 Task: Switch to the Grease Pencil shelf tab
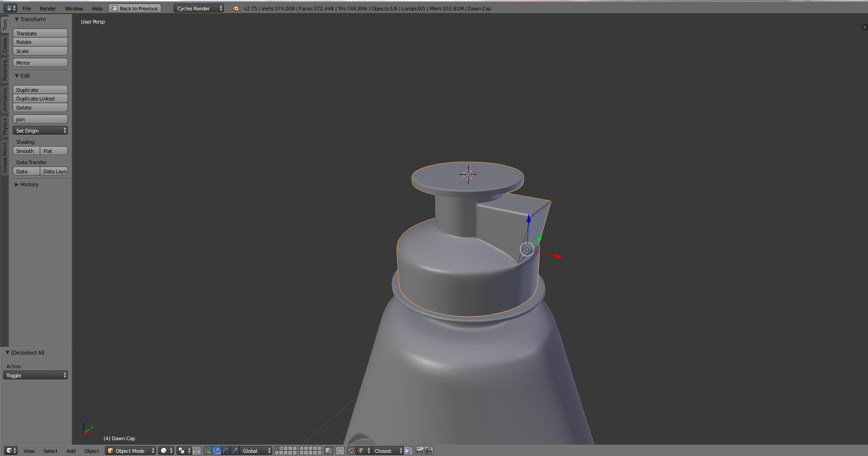tap(5, 157)
